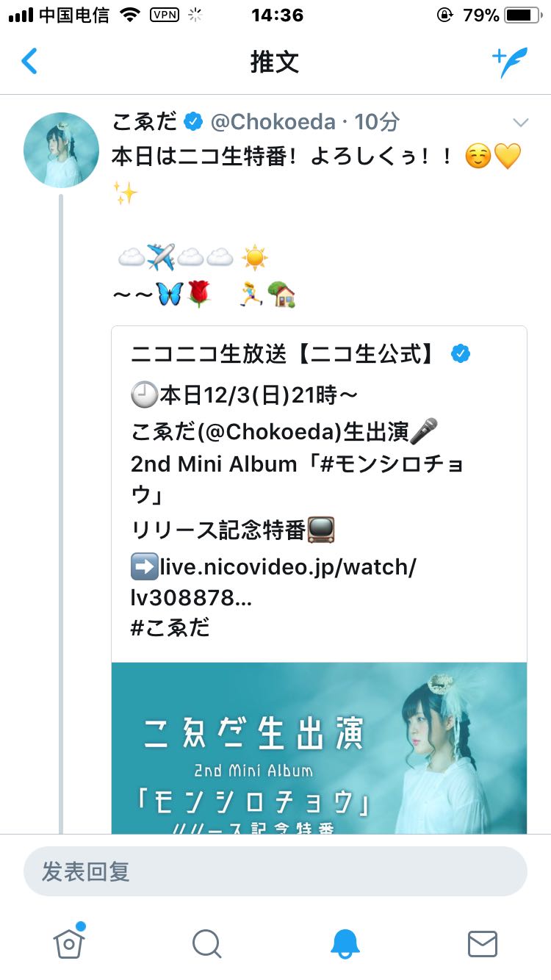Tap the #こゑだ hashtag
Image resolution: width=551 pixels, height=980 pixels.
(170, 627)
